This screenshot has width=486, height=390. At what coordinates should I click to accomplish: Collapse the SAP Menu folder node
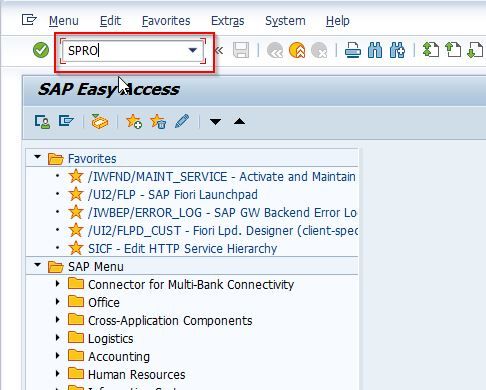point(37,265)
